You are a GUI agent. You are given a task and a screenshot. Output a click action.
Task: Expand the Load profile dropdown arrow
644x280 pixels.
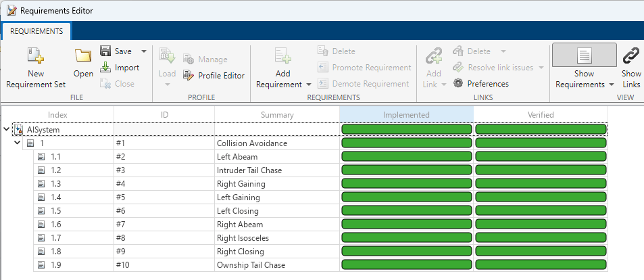click(x=167, y=85)
